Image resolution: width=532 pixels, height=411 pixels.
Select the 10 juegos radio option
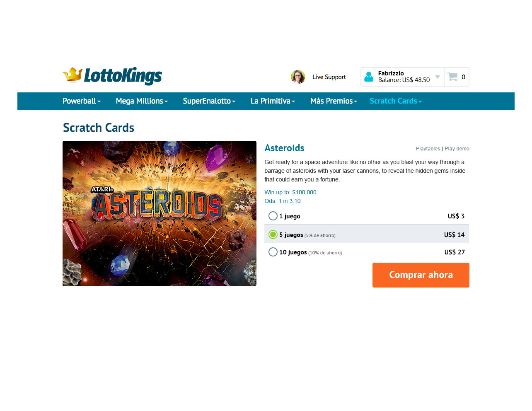tap(273, 252)
